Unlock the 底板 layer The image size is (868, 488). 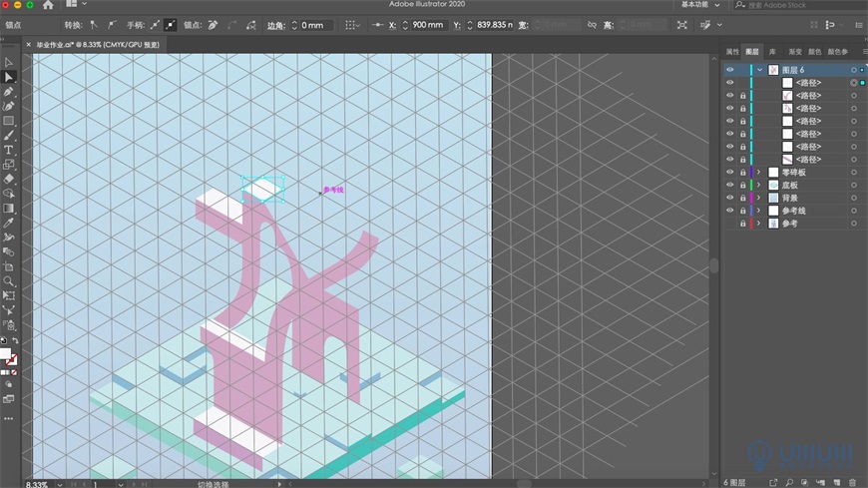click(743, 185)
